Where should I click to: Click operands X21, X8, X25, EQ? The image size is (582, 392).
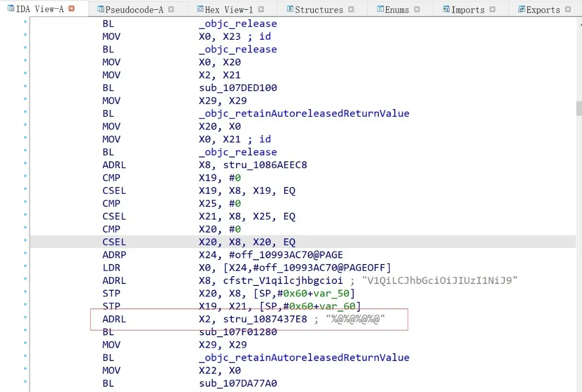pos(247,216)
